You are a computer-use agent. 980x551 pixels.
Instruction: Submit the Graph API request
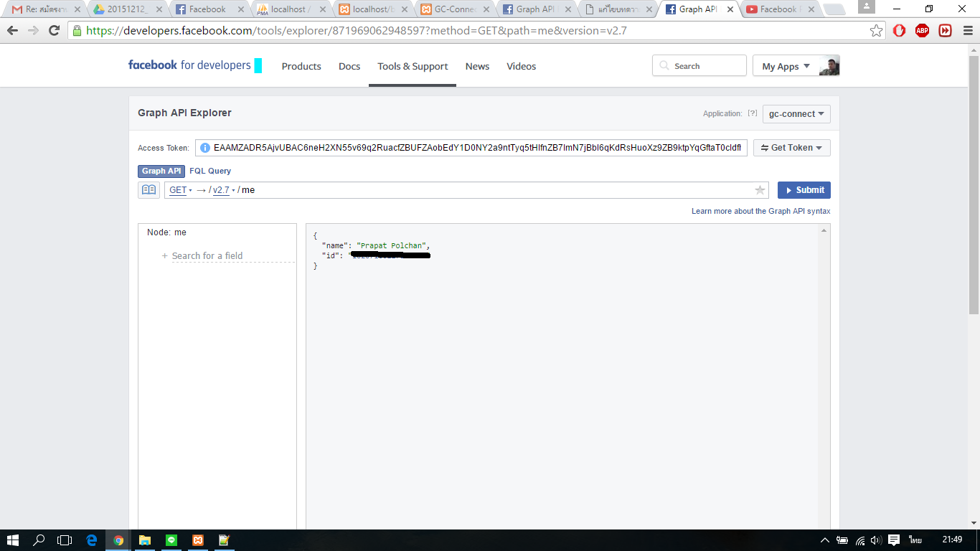click(804, 190)
